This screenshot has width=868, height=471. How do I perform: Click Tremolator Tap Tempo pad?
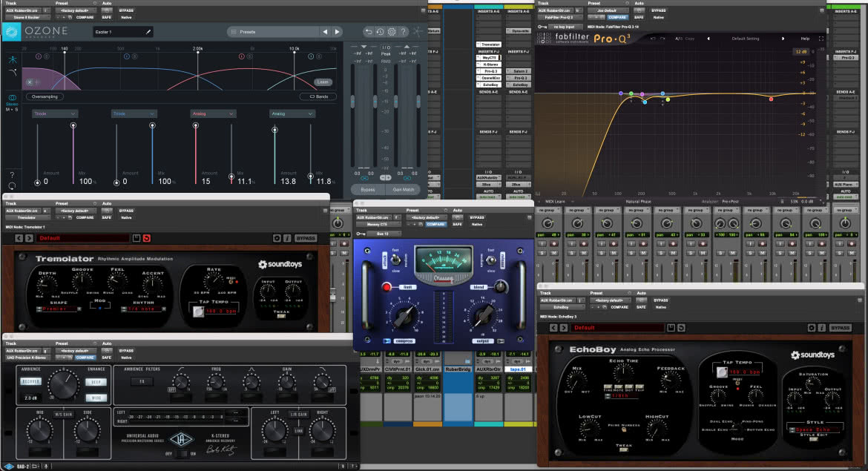click(x=198, y=312)
